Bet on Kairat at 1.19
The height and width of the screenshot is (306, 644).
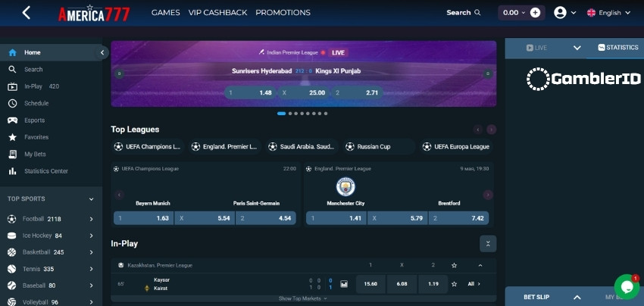coord(433,284)
